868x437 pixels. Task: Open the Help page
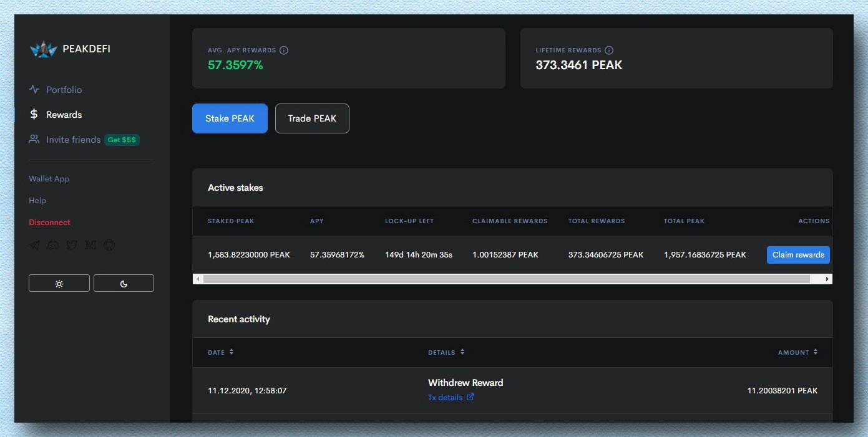pos(37,201)
